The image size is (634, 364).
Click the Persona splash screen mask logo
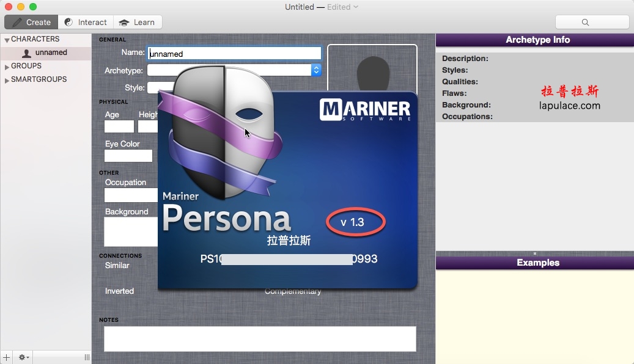[x=220, y=132]
